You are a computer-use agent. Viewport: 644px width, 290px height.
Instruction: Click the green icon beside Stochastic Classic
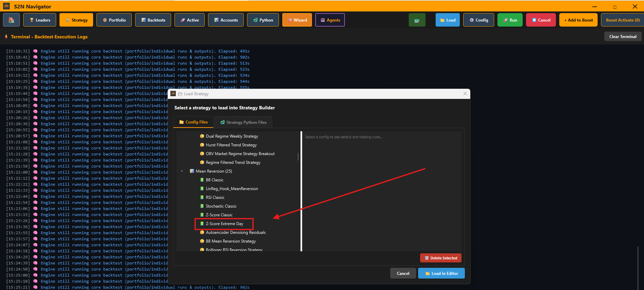(x=202, y=206)
